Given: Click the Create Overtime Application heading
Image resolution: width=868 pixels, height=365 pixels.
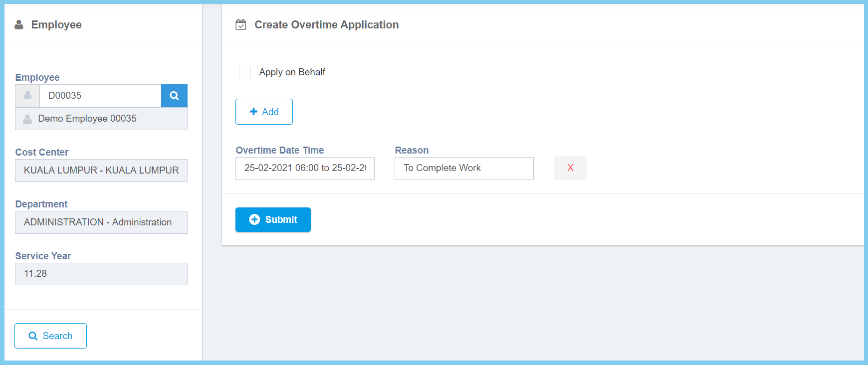Looking at the screenshot, I should (x=326, y=24).
